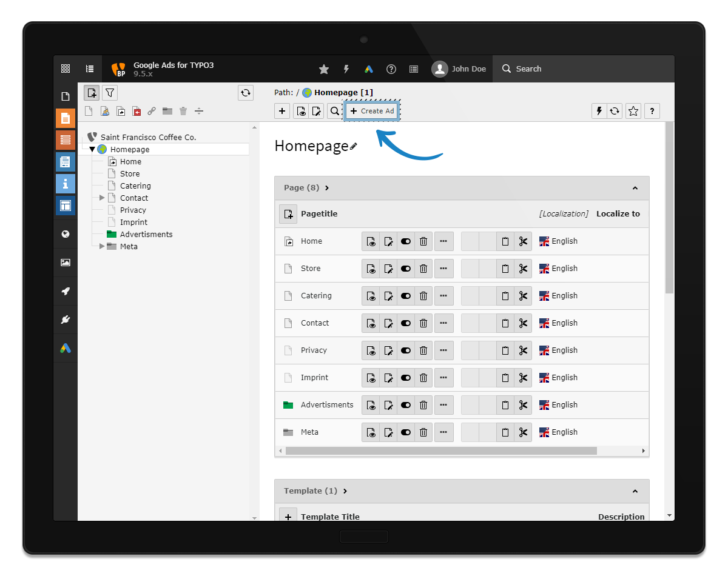728x576 pixels.
Task: Toggle visibility of the Advertisments folder
Action: [406, 405]
